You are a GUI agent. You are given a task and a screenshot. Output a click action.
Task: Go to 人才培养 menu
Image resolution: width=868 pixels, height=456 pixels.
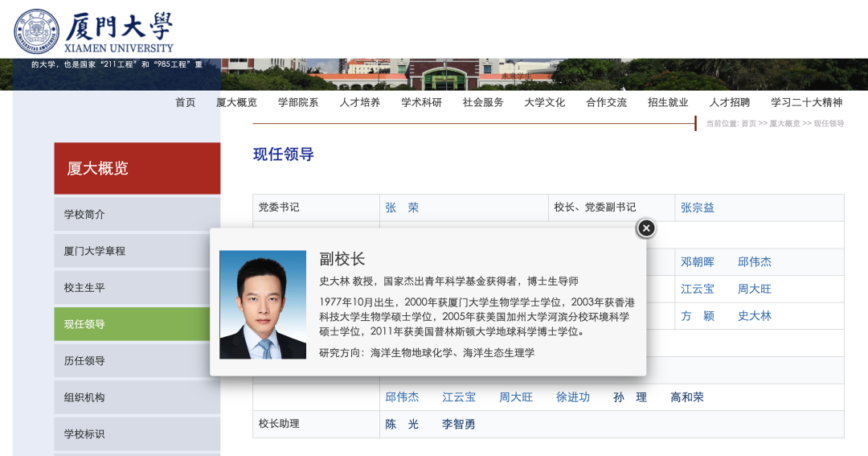(x=360, y=102)
